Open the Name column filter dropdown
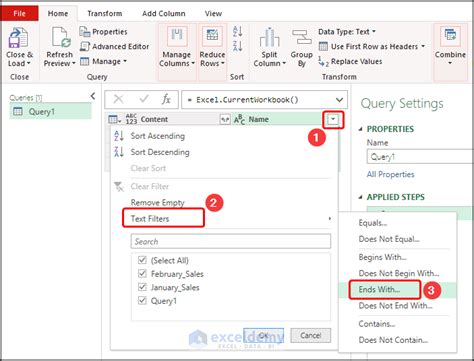 [x=333, y=119]
